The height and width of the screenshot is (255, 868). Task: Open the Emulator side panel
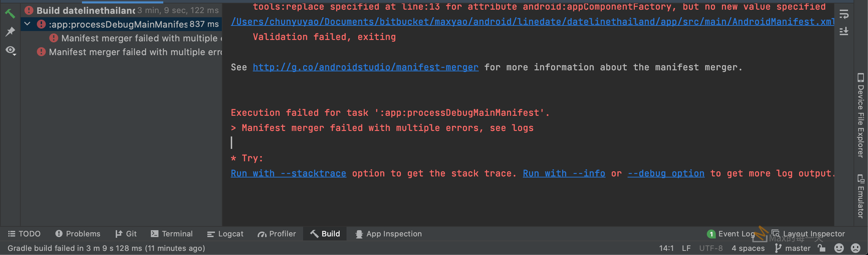[860, 196]
